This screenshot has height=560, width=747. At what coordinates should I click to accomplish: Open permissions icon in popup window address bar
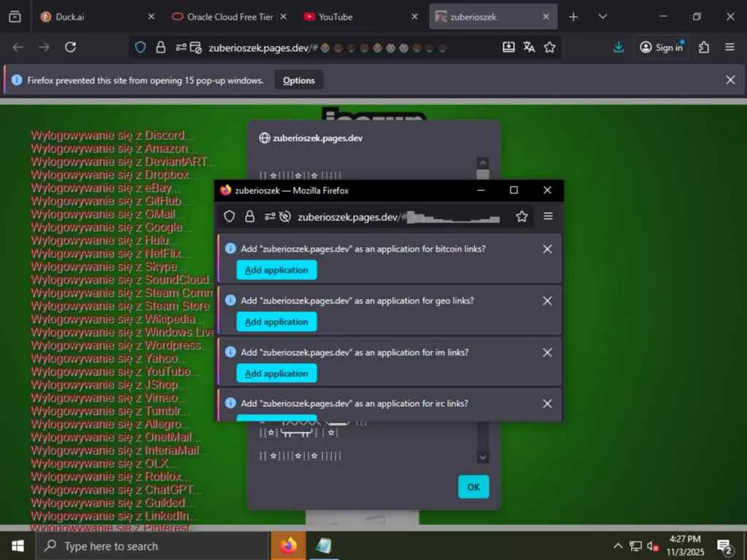coord(270,217)
